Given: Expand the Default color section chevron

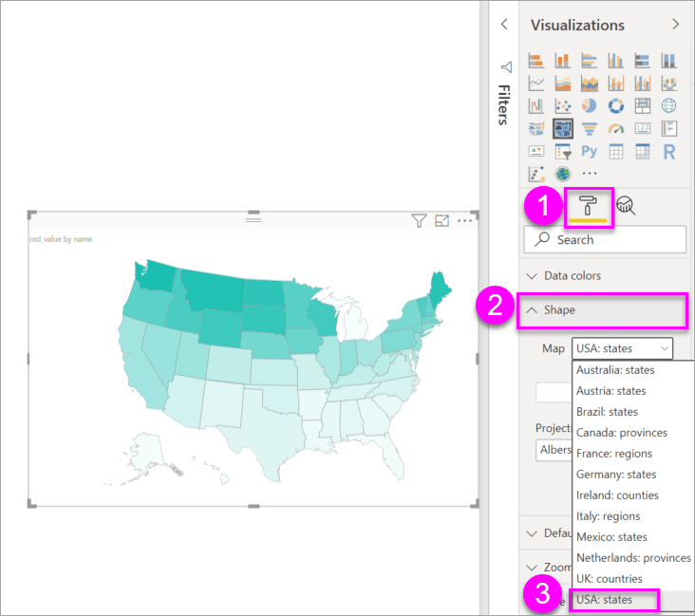Looking at the screenshot, I should click(532, 533).
